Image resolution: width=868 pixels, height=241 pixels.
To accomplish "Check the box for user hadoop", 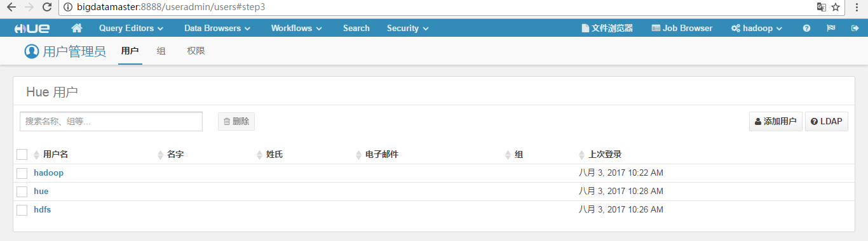I will coord(22,173).
